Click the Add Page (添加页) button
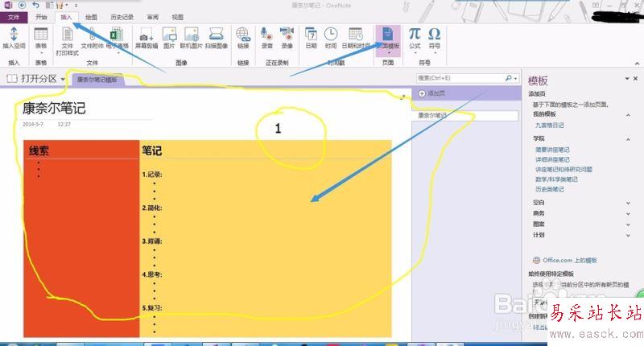 (431, 93)
